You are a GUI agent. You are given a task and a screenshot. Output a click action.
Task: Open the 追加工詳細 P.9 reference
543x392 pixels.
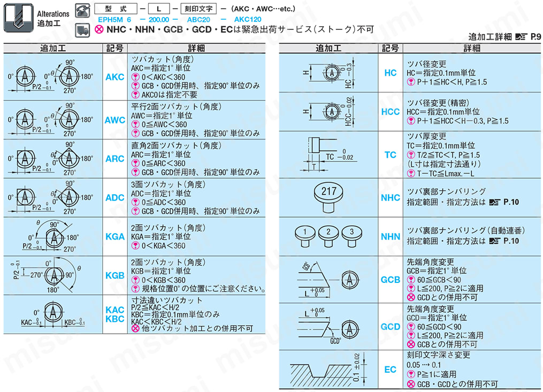(504, 37)
